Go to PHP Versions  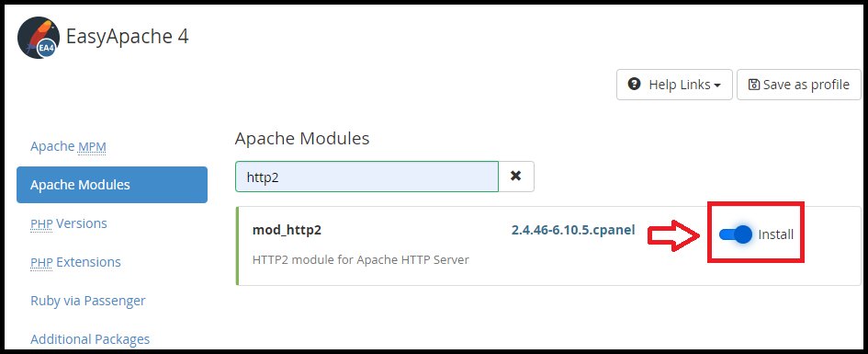pos(69,223)
